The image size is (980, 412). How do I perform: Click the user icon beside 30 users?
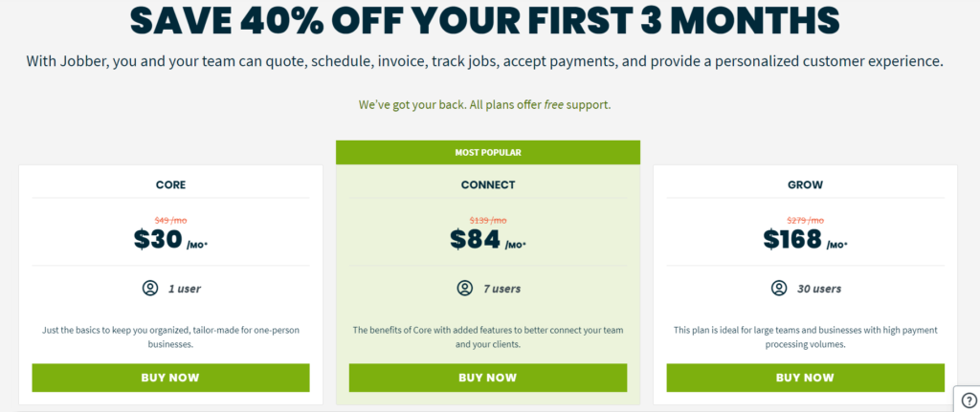pyautogui.click(x=779, y=289)
